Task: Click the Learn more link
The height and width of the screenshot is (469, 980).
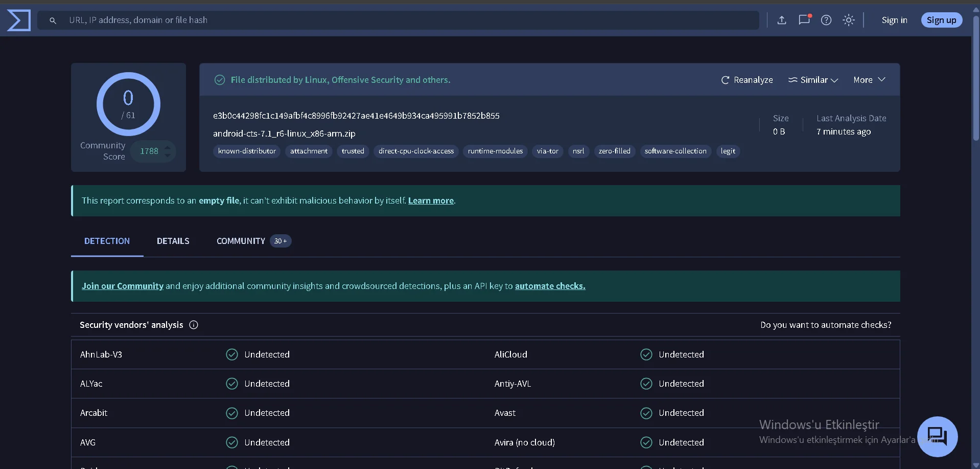Action: tap(431, 200)
